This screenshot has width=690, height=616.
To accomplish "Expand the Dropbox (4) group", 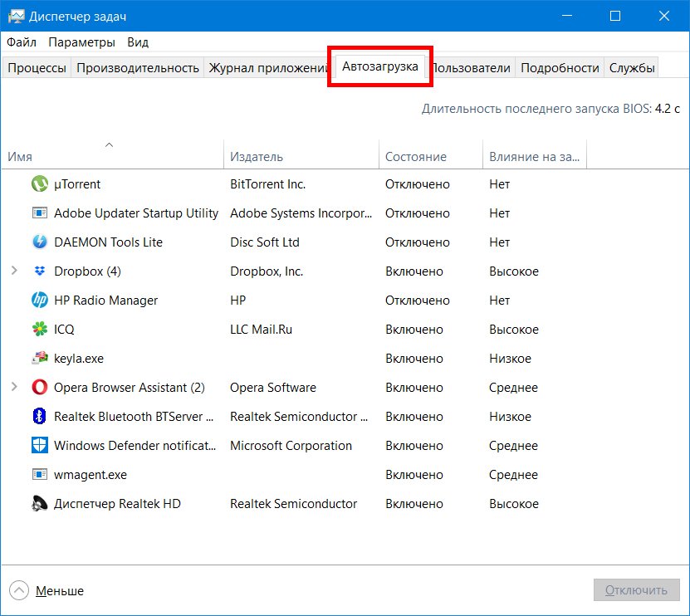I will (x=14, y=271).
